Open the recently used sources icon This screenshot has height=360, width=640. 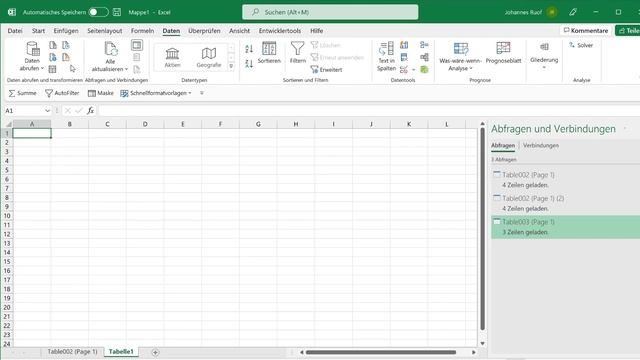pyautogui.click(x=66, y=45)
